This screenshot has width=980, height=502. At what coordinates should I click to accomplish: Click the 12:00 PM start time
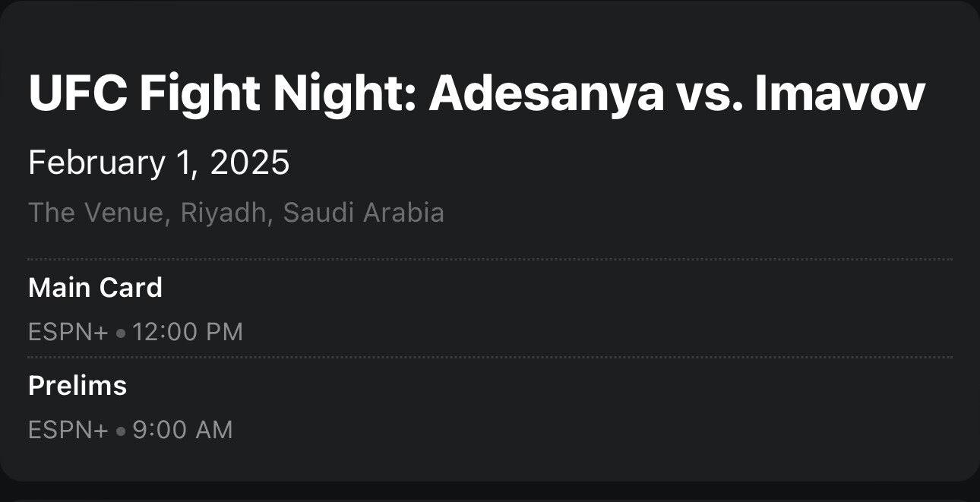point(188,333)
